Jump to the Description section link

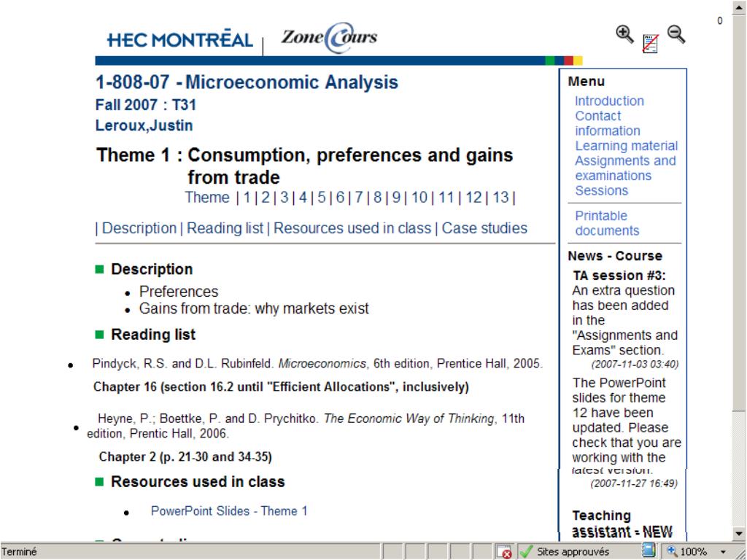click(139, 228)
